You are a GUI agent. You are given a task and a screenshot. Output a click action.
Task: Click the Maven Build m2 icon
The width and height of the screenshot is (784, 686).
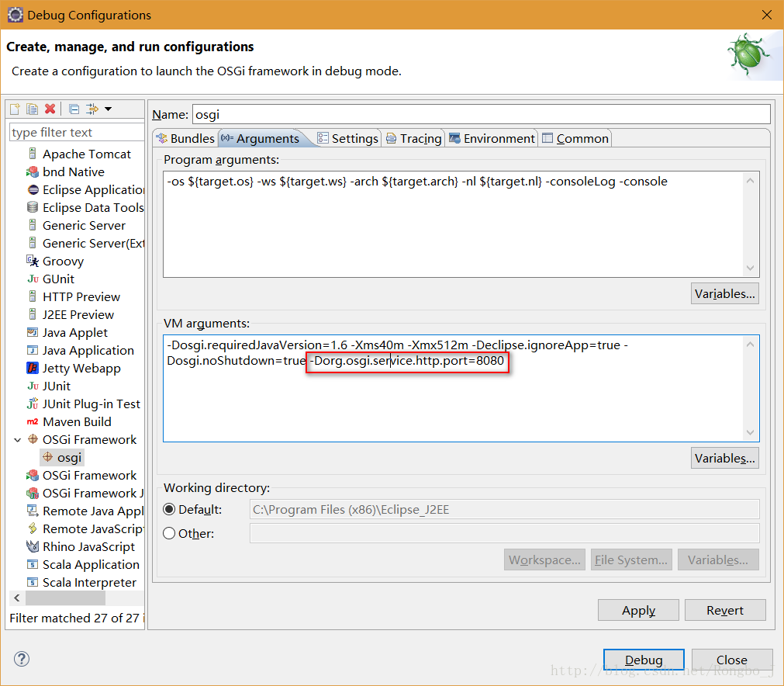[33, 422]
